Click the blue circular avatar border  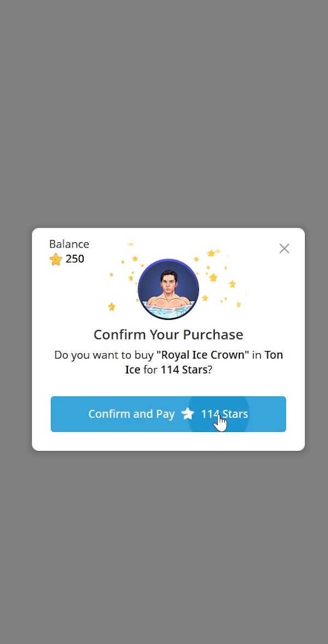point(168,261)
